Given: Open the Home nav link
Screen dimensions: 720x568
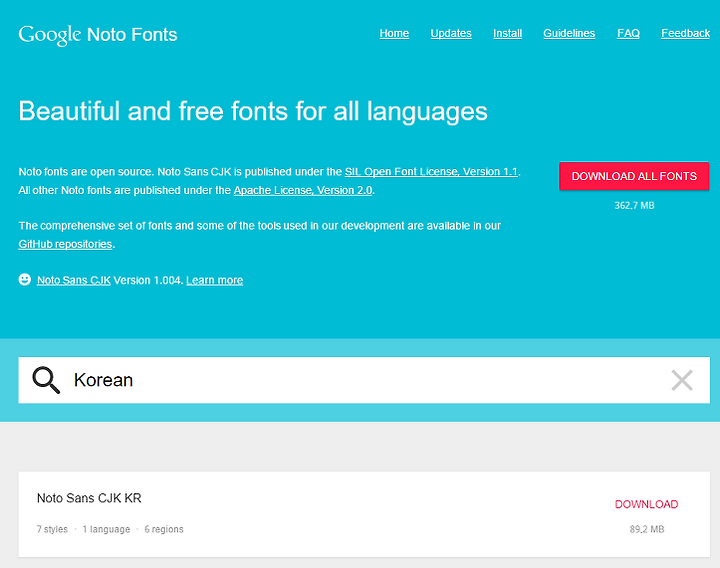Looking at the screenshot, I should tap(394, 34).
